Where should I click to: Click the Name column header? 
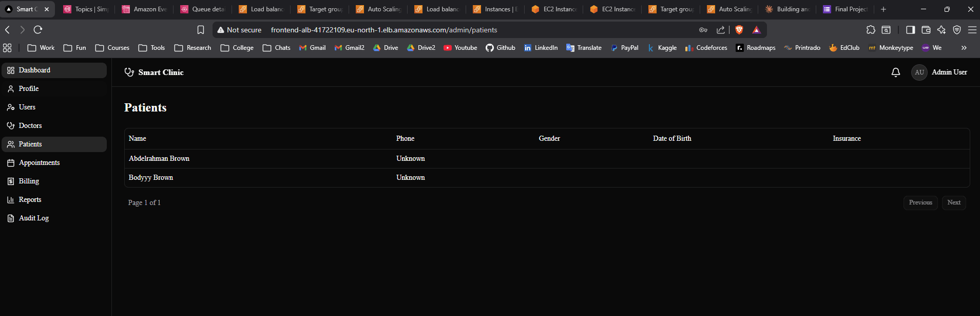[x=138, y=139]
